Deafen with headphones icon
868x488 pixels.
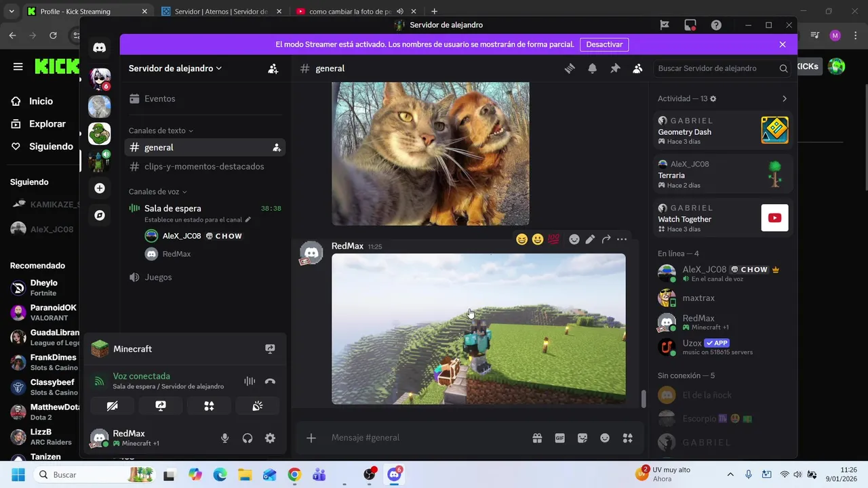pyautogui.click(x=248, y=438)
